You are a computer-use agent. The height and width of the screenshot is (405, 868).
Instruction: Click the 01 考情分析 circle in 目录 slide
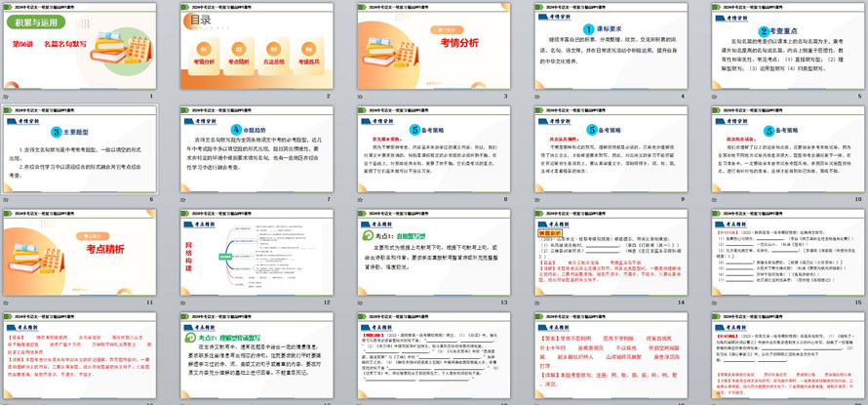(x=202, y=49)
